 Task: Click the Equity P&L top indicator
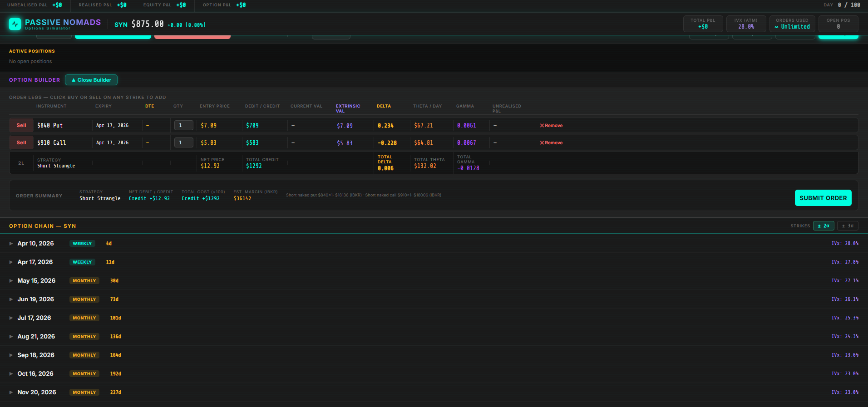(164, 5)
